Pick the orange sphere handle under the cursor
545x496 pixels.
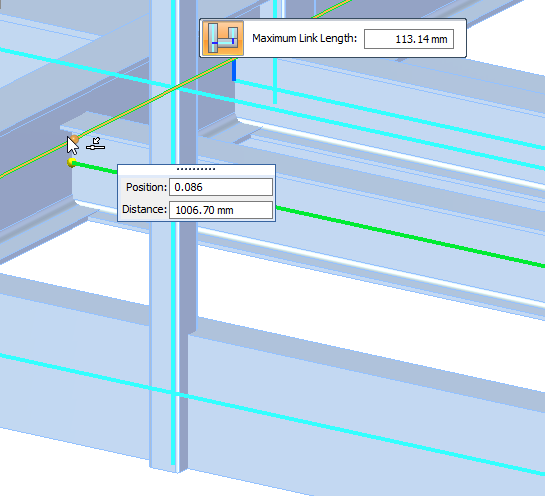tap(74, 139)
